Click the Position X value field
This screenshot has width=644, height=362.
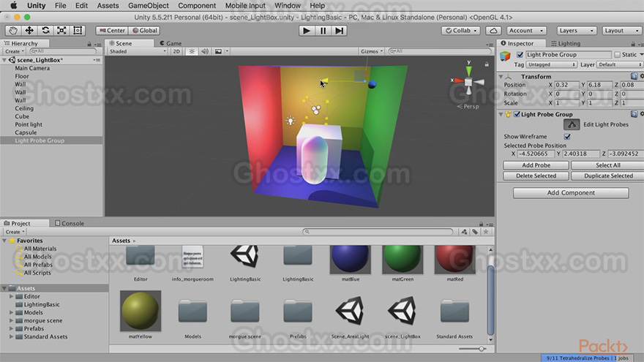pos(566,85)
